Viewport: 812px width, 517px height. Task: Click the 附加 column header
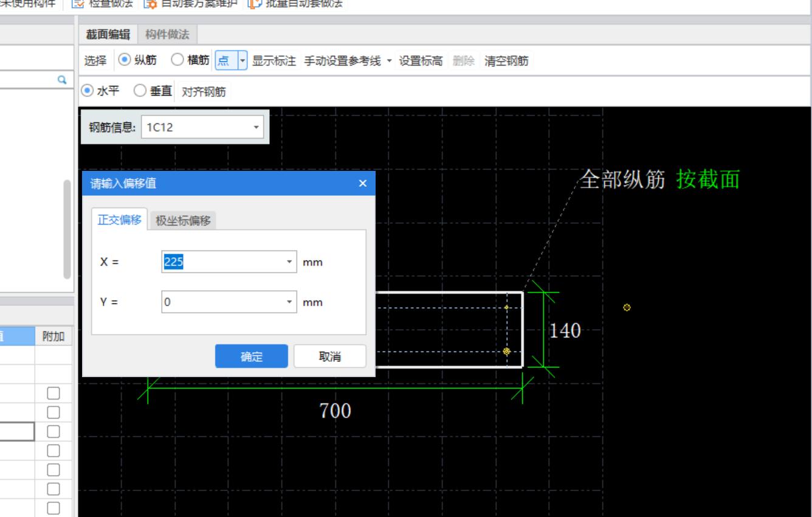coord(53,336)
